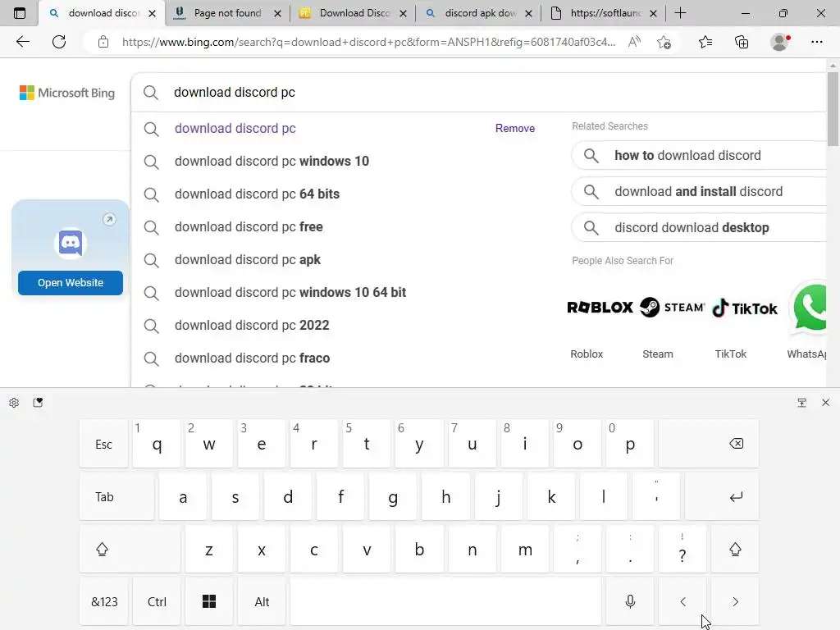Switch to &123 symbols layout
The width and height of the screenshot is (840, 630).
(104, 601)
